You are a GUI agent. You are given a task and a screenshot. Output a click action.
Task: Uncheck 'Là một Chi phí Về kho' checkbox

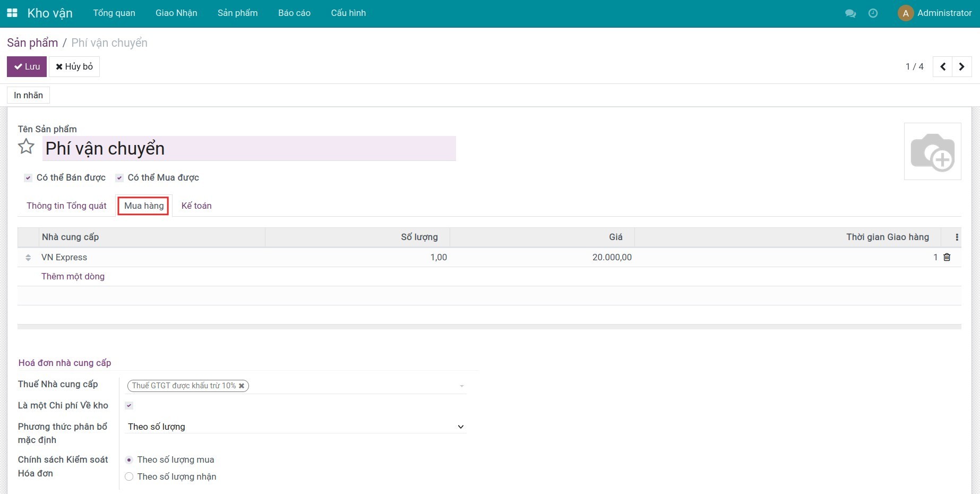pyautogui.click(x=129, y=406)
